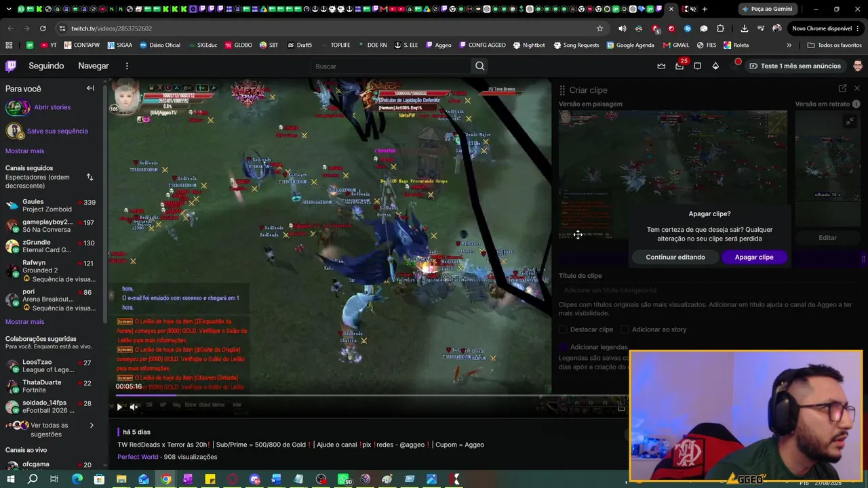
Task: Collapse the portrait preview with the arrows icon
Action: (x=850, y=121)
